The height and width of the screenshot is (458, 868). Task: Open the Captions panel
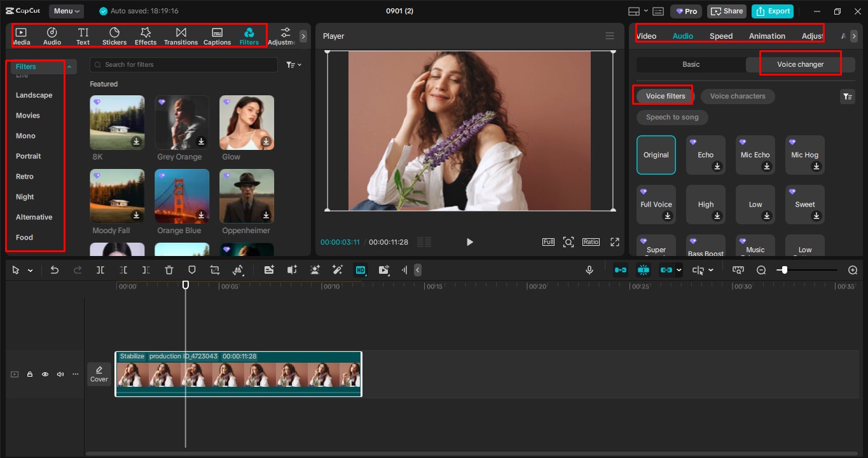point(217,35)
